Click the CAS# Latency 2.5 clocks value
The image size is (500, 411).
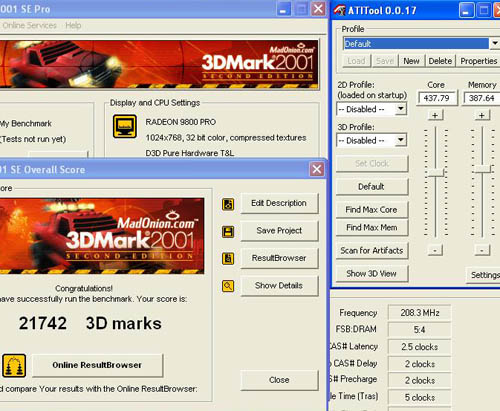coord(420,347)
